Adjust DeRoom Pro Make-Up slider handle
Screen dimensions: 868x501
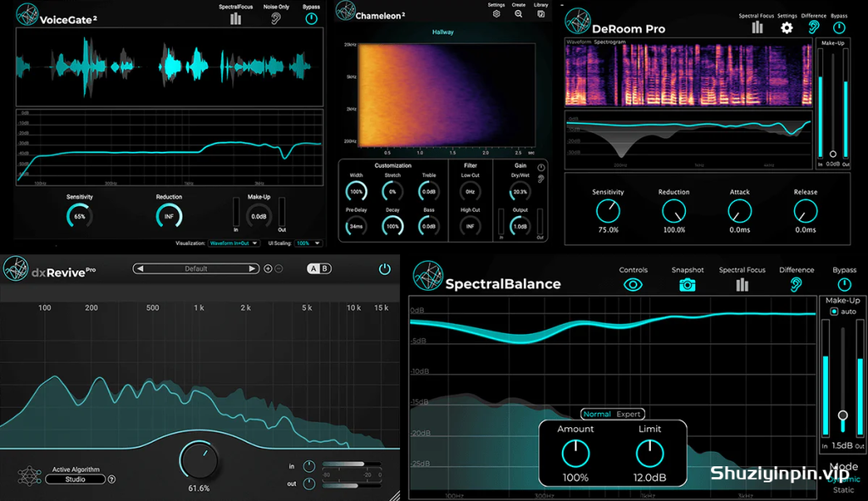tap(832, 154)
